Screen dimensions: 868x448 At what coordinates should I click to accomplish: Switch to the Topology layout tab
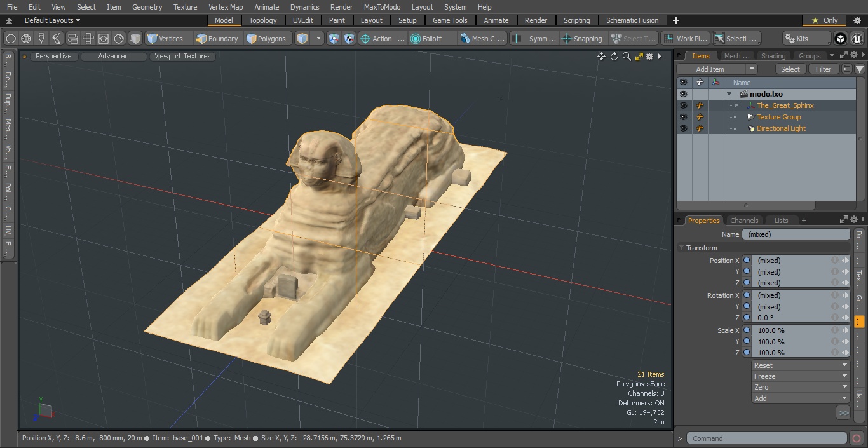[x=263, y=20]
